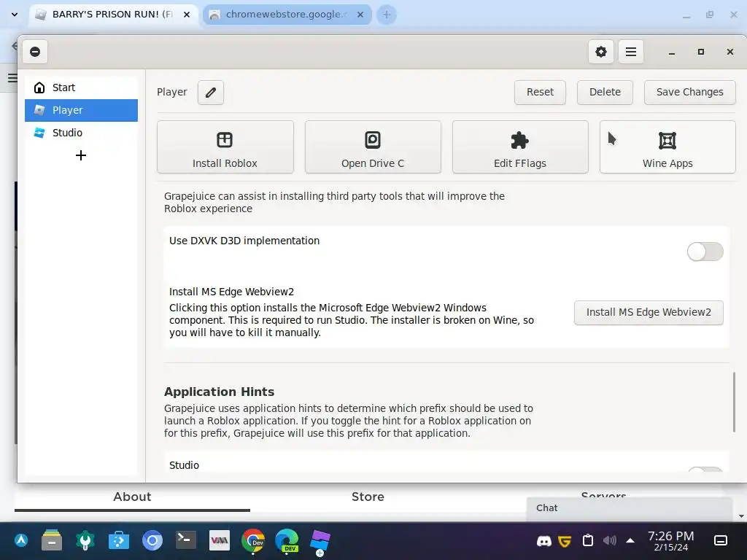Screen dimensions: 747x560
Task: Click the vertical scrollbar in settings pane
Action: tap(734, 402)
